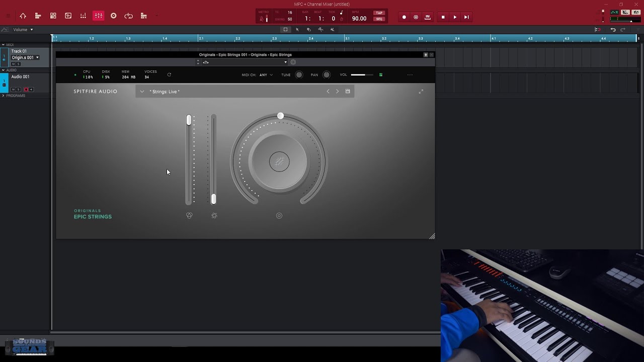The height and width of the screenshot is (362, 644).
Task: Redo the last action
Action: coord(623,30)
